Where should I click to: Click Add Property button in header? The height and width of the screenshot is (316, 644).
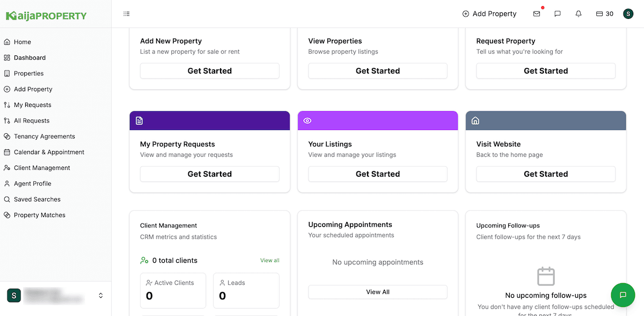tap(489, 14)
